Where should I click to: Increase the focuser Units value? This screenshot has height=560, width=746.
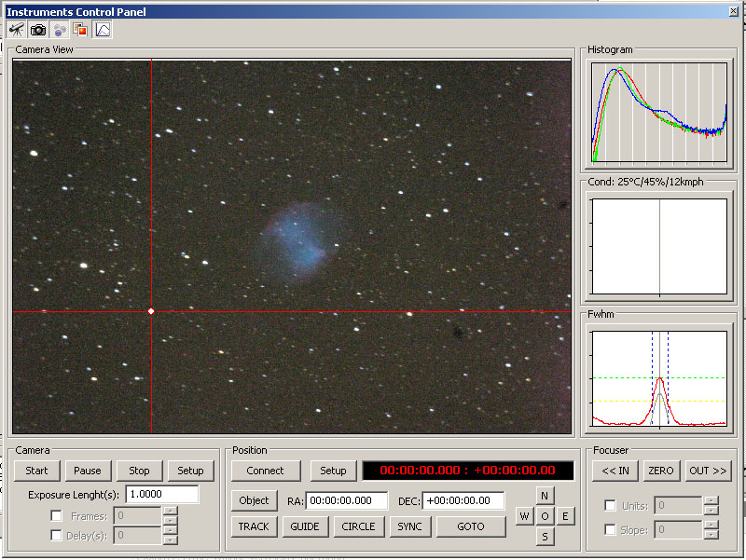(711, 500)
